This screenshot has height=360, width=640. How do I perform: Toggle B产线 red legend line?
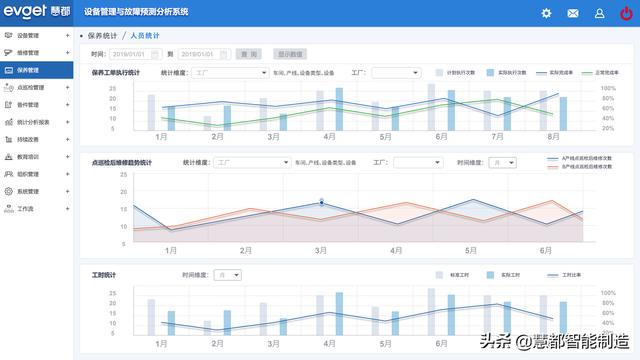(580, 167)
